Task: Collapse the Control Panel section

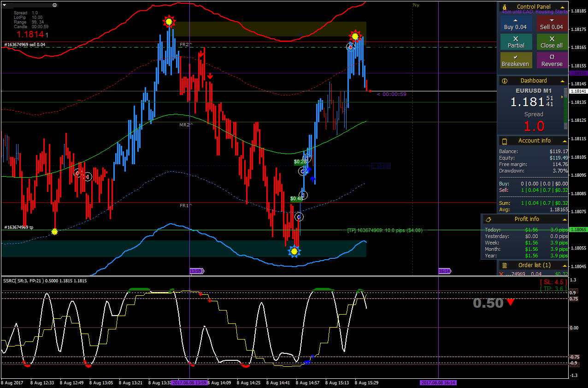Action: point(563,7)
